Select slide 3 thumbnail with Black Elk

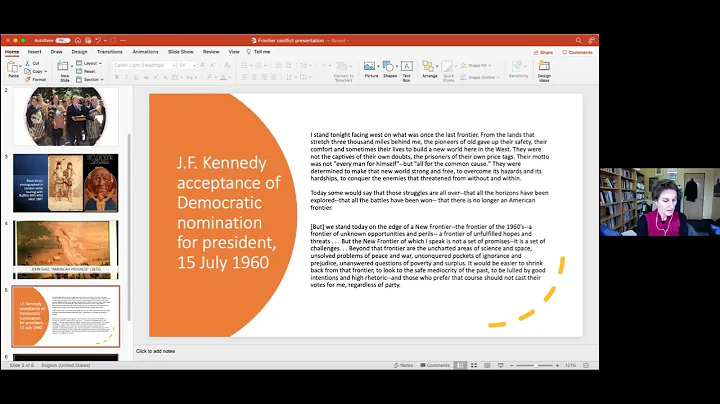[x=66, y=183]
